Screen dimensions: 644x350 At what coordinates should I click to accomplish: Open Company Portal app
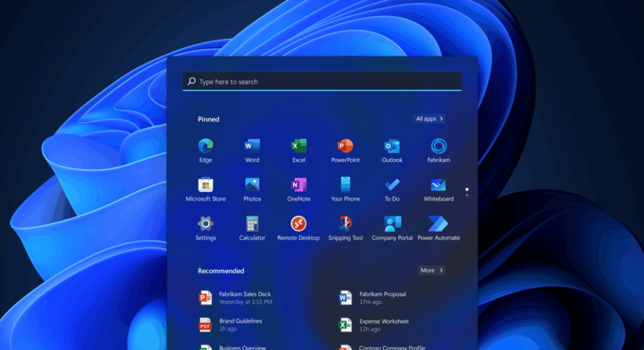[392, 228]
